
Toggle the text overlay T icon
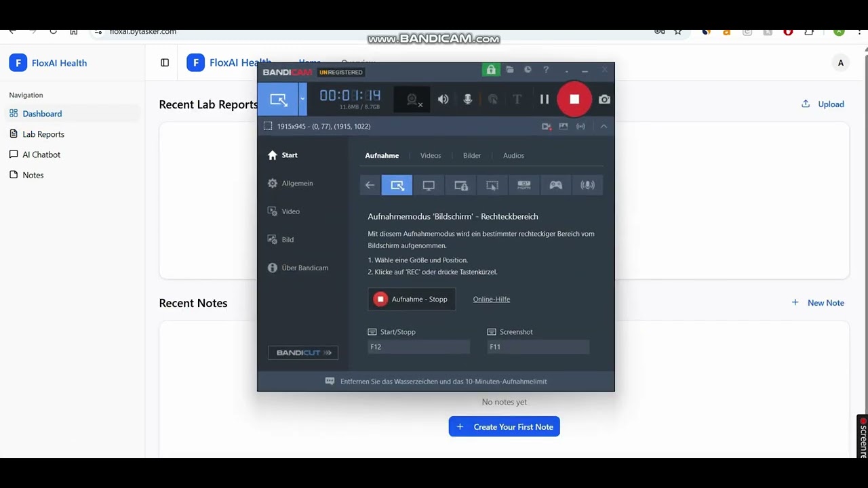pyautogui.click(x=517, y=99)
